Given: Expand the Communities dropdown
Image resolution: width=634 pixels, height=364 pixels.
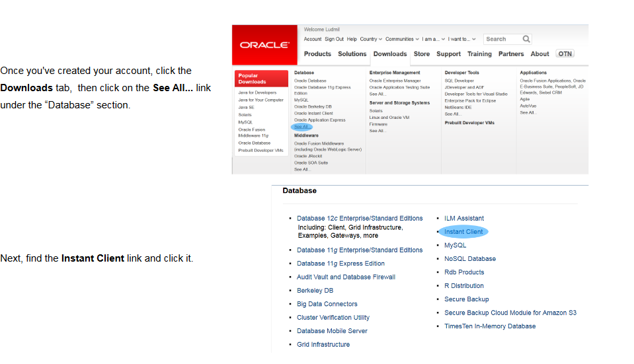Looking at the screenshot, I should [x=402, y=39].
